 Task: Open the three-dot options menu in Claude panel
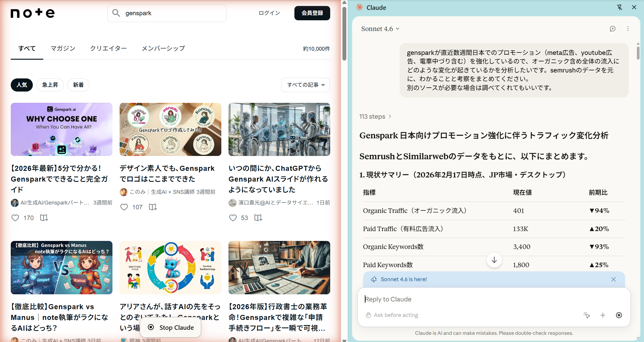[628, 29]
